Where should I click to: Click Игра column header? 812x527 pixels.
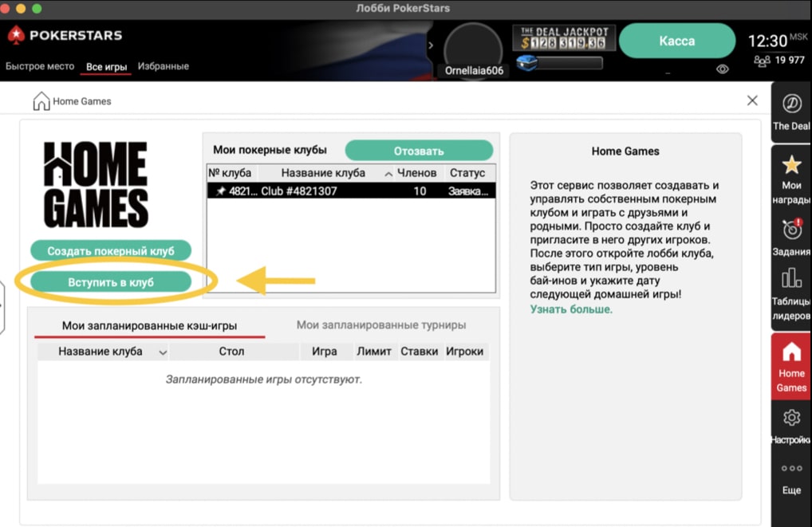tap(325, 352)
